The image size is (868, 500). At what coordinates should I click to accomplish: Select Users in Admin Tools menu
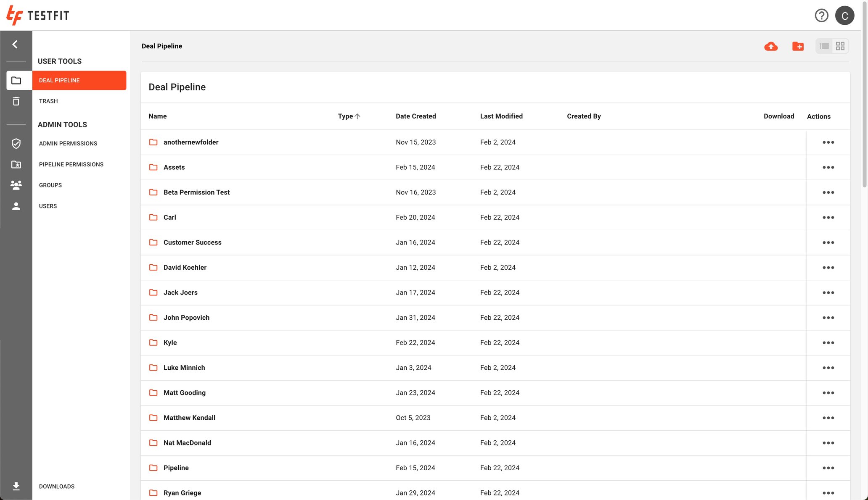[x=48, y=206]
